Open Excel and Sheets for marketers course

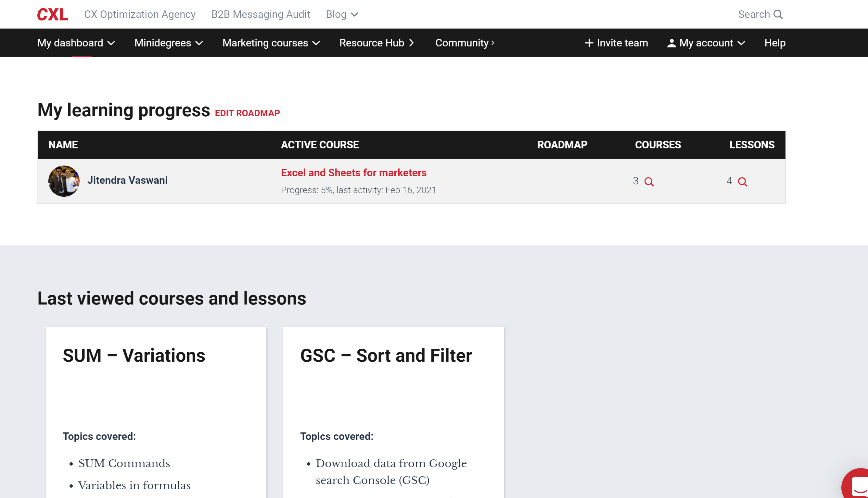click(x=353, y=173)
